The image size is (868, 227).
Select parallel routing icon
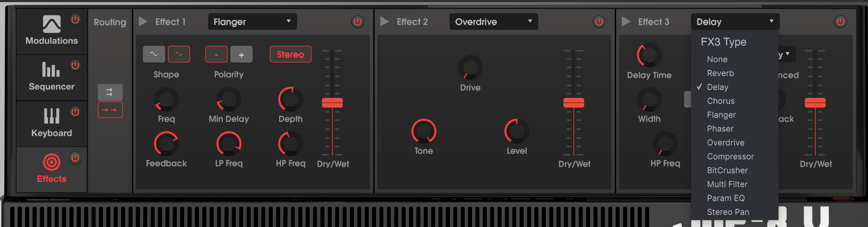tap(110, 92)
